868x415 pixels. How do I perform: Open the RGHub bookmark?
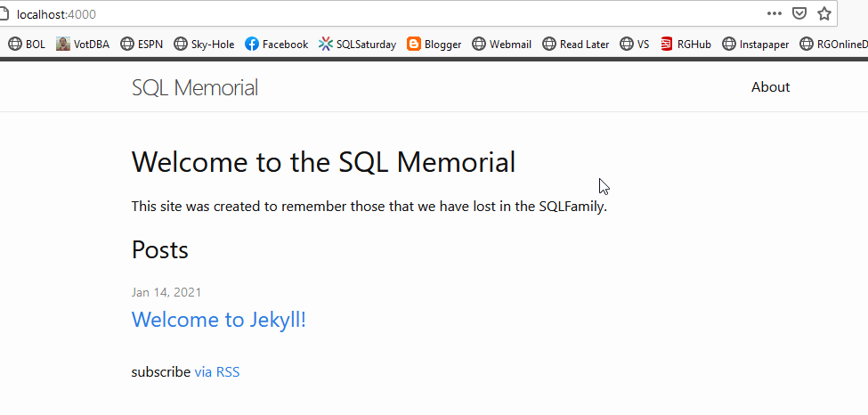[x=685, y=44]
